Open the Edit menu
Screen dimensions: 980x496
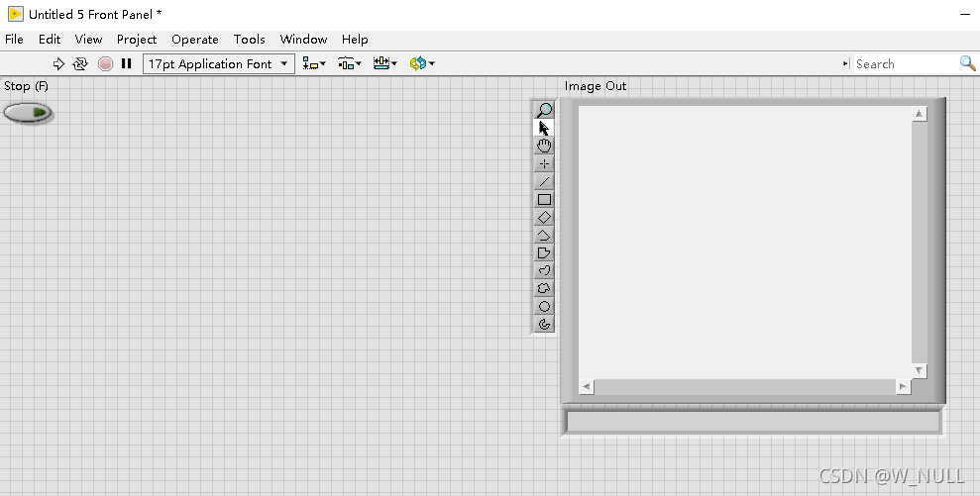pos(50,40)
